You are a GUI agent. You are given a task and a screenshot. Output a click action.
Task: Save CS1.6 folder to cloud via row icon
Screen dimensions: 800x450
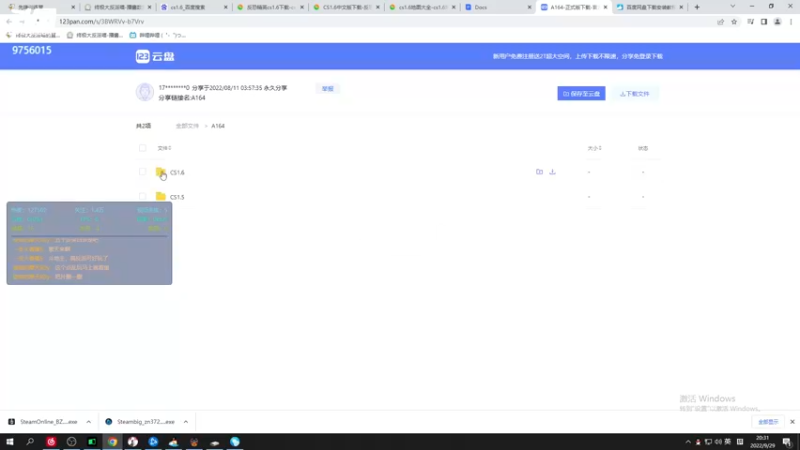(x=539, y=172)
